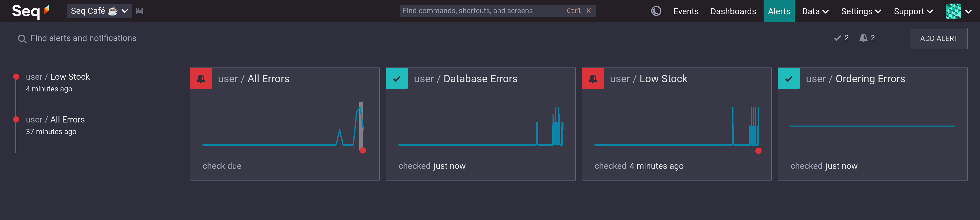980x220 pixels.
Task: Click the red bell icon on Low Stock card
Action: click(593, 78)
